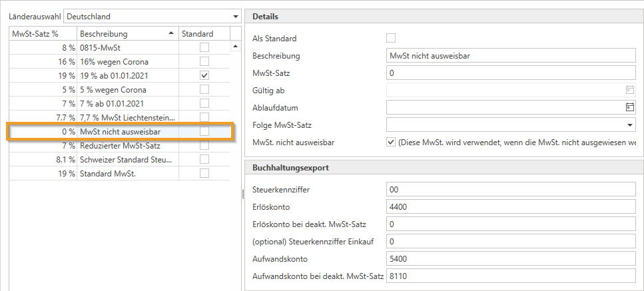644x291 pixels.
Task: Click the list scroll-up arrow
Action: 234,47
